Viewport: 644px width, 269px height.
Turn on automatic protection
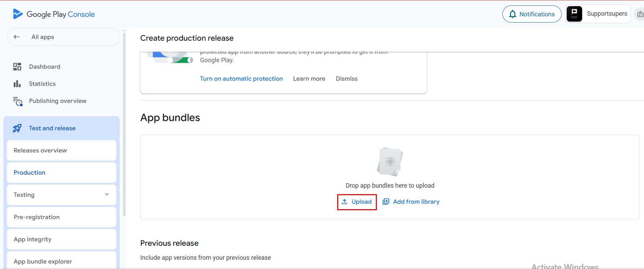(x=241, y=79)
